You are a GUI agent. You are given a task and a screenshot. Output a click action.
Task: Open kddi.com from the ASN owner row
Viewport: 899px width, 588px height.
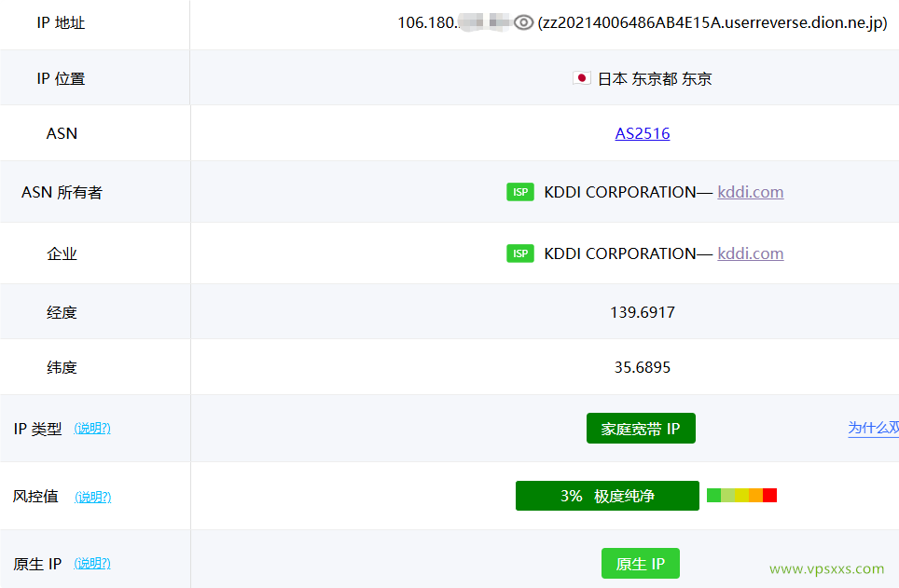pyautogui.click(x=750, y=192)
